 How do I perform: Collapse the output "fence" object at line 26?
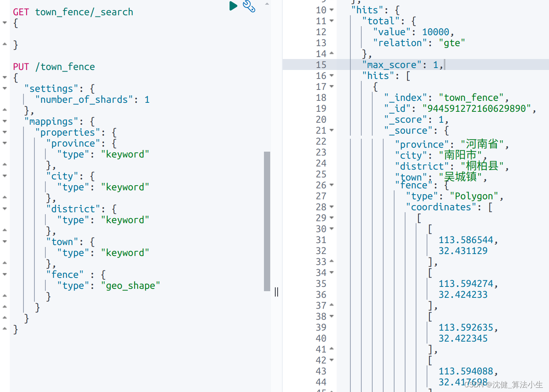332,185
